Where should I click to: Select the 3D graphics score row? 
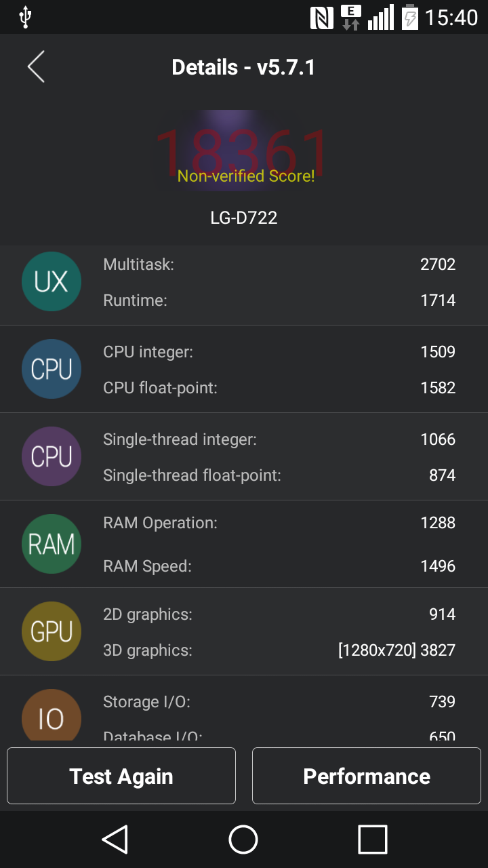click(x=279, y=650)
